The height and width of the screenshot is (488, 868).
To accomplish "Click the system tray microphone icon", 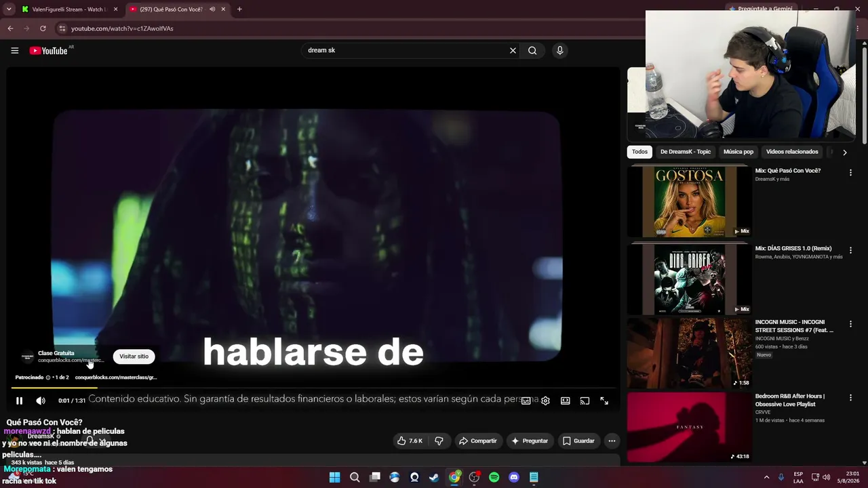I will pyautogui.click(x=781, y=477).
